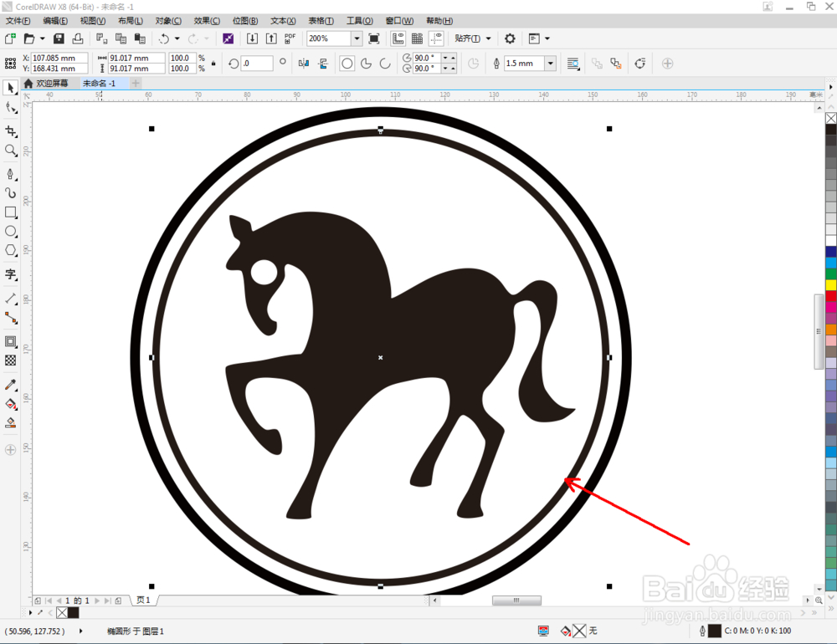This screenshot has width=837, height=644.
Task: Select the Drop Shadow tool
Action: 10,341
